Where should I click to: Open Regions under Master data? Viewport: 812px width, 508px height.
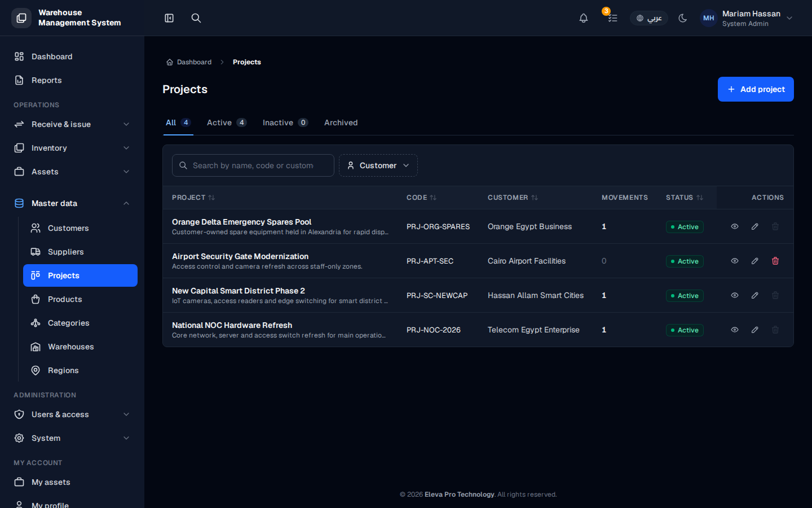(x=80, y=370)
